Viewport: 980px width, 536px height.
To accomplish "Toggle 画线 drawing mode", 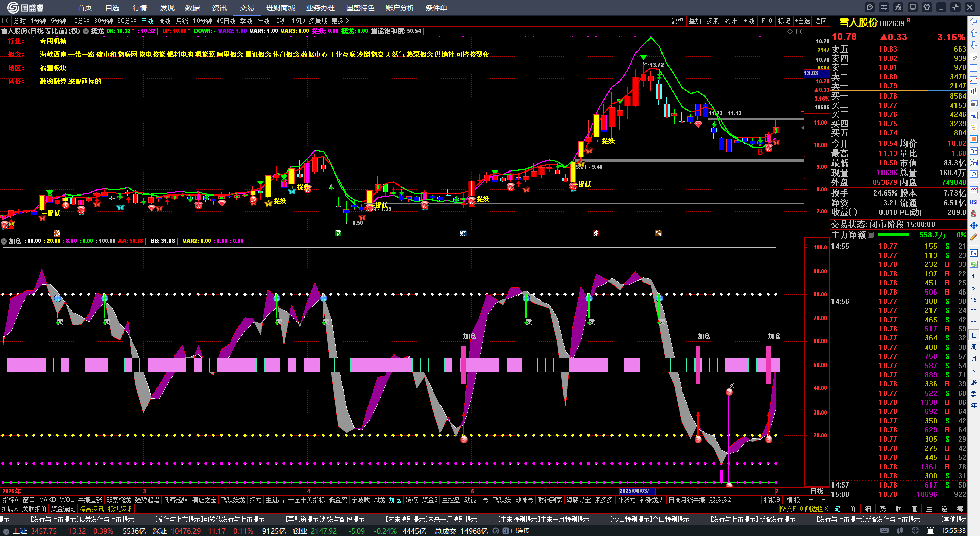I will coord(748,21).
